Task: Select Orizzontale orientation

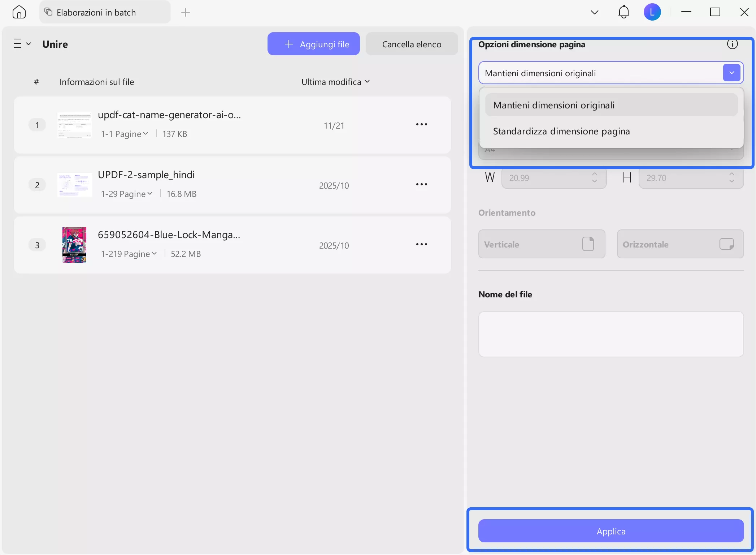Action: click(680, 244)
